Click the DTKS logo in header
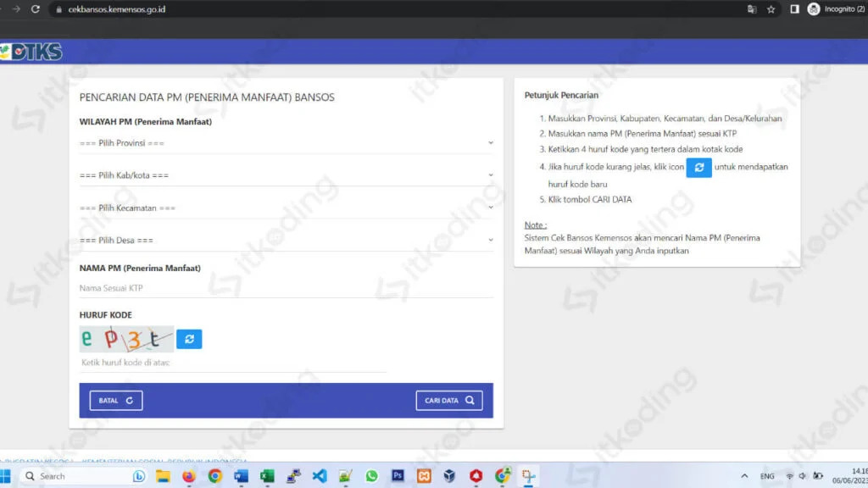Image resolution: width=868 pixels, height=488 pixels. pos(32,52)
